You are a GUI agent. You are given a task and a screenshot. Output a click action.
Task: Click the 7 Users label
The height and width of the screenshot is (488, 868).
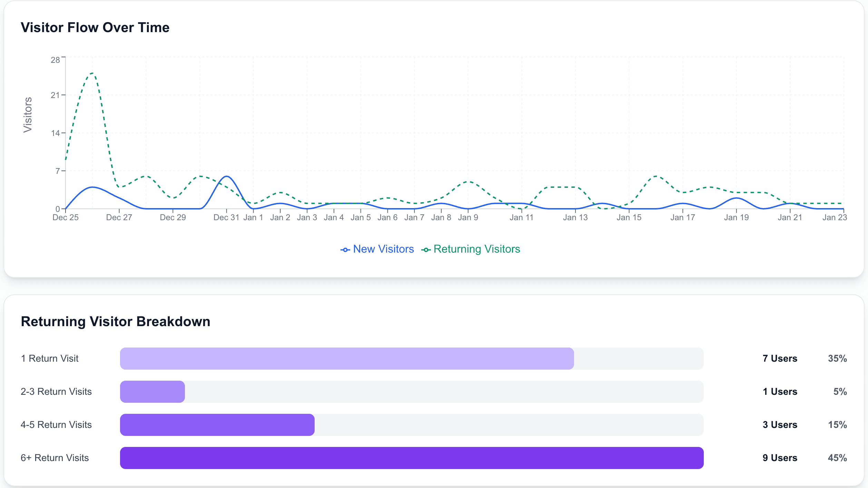coord(780,358)
